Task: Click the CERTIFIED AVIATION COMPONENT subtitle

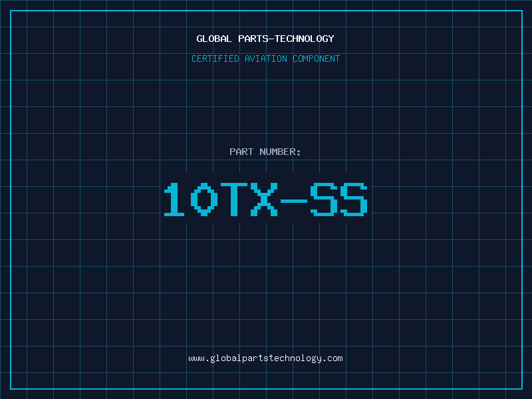Action: (x=265, y=59)
